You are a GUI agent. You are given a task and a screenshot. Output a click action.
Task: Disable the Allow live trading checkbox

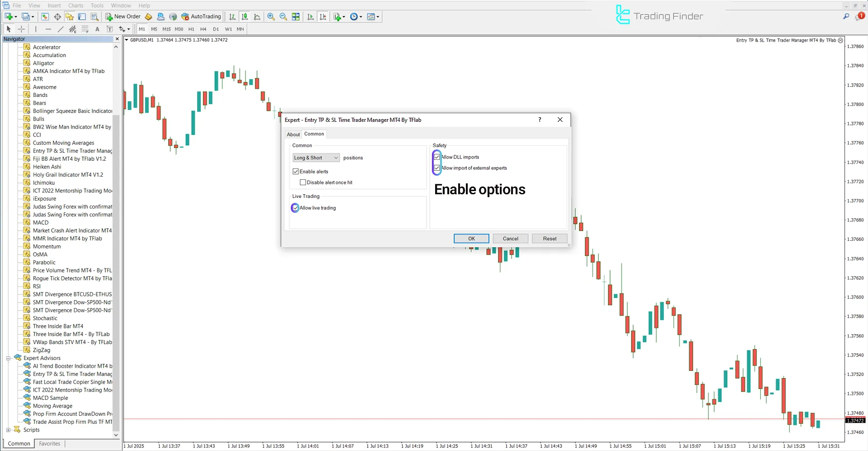point(295,207)
